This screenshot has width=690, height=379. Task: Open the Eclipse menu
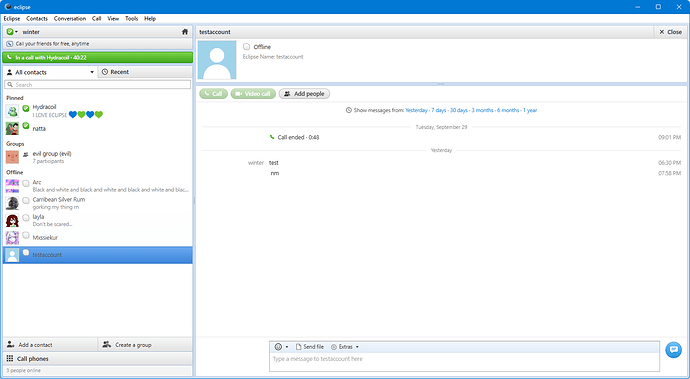click(12, 18)
